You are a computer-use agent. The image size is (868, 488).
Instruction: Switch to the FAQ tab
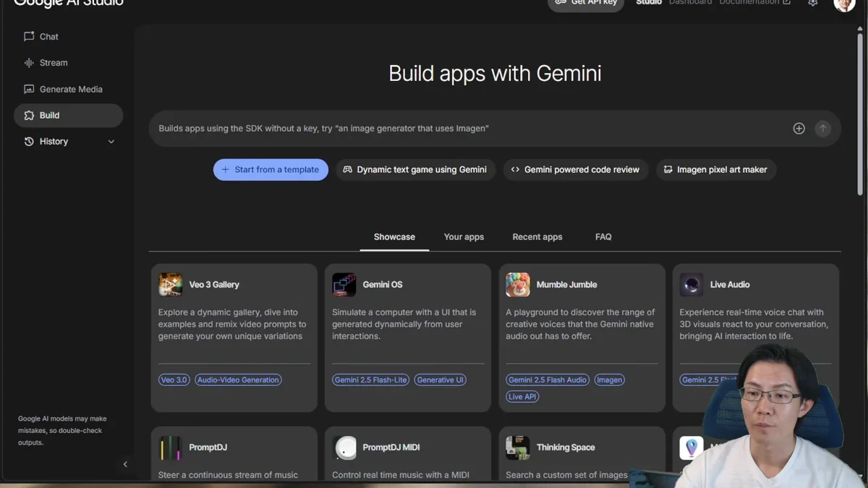click(603, 237)
